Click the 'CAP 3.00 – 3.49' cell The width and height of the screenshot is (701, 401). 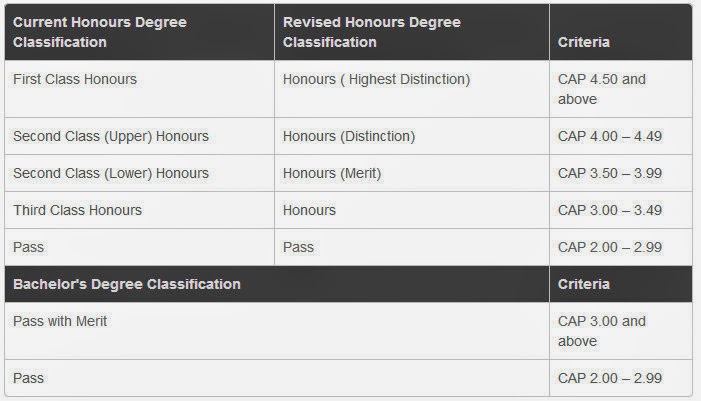click(x=608, y=210)
